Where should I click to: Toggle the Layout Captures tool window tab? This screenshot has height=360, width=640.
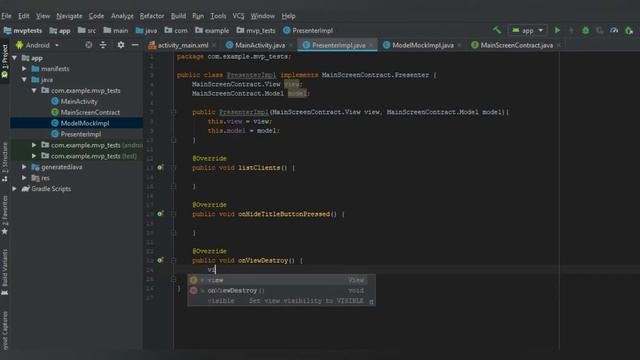pos(4,330)
